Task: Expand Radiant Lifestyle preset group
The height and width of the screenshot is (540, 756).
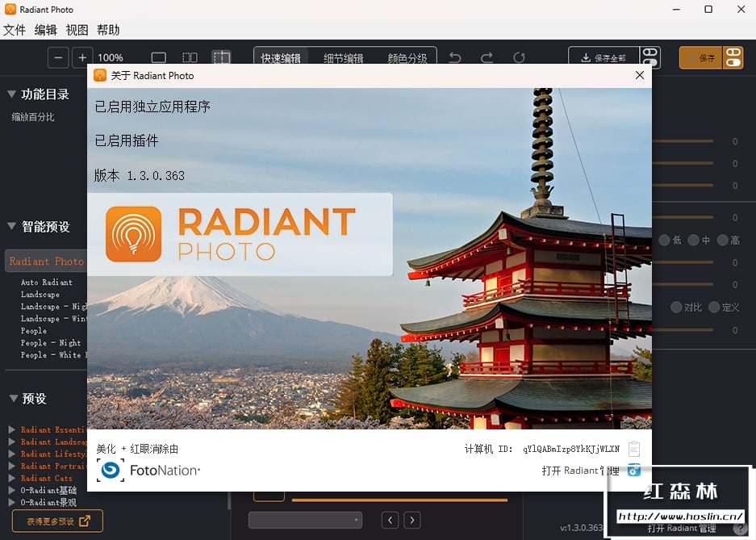Action: (x=11, y=454)
